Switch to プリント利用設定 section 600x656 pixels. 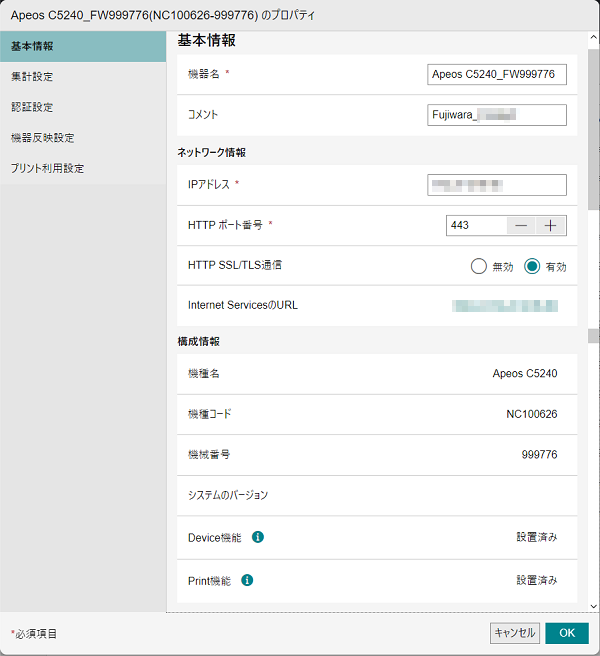(83, 168)
